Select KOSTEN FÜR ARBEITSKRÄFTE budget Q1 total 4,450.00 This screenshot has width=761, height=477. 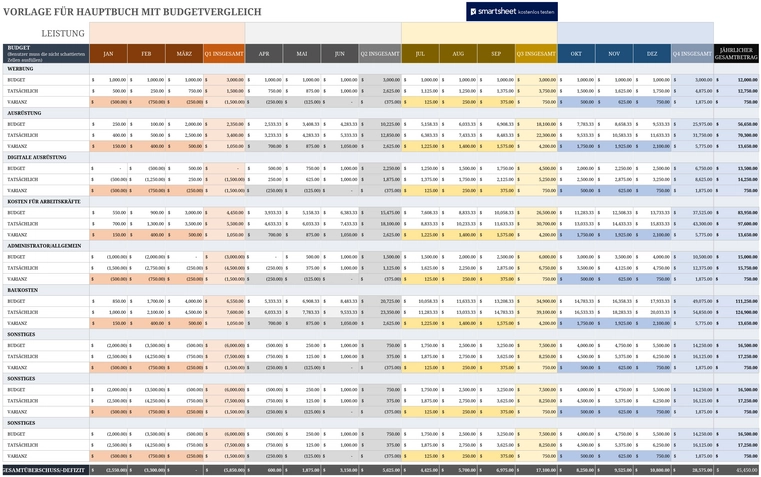tap(224, 213)
